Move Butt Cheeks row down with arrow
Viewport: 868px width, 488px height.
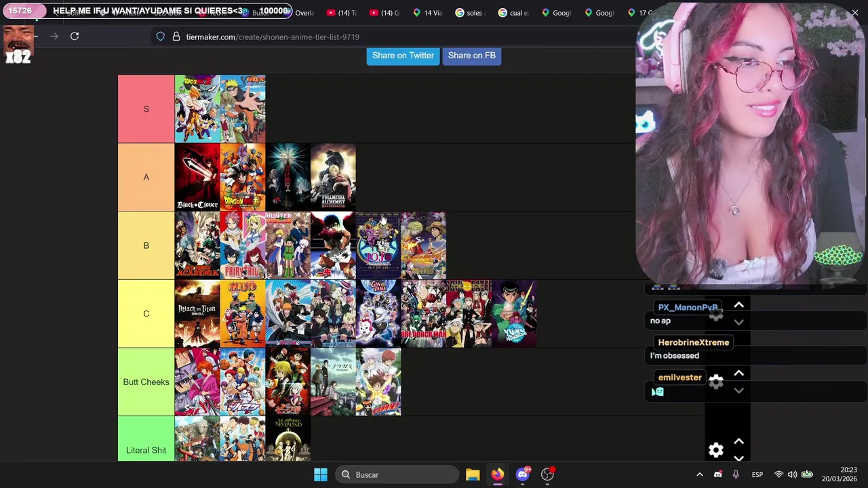coord(738,390)
